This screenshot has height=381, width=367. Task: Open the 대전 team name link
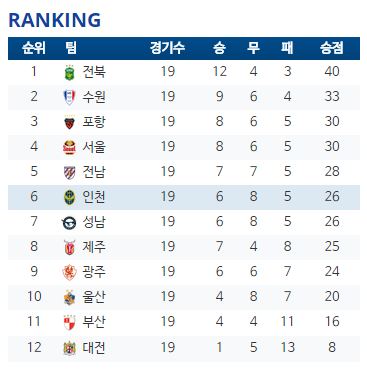pyautogui.click(x=94, y=348)
